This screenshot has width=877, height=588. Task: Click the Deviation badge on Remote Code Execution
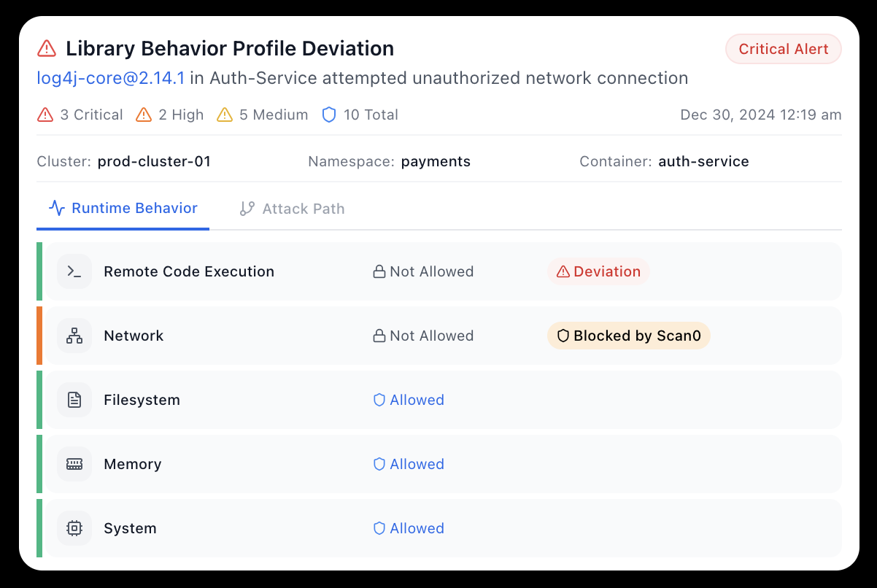point(598,271)
